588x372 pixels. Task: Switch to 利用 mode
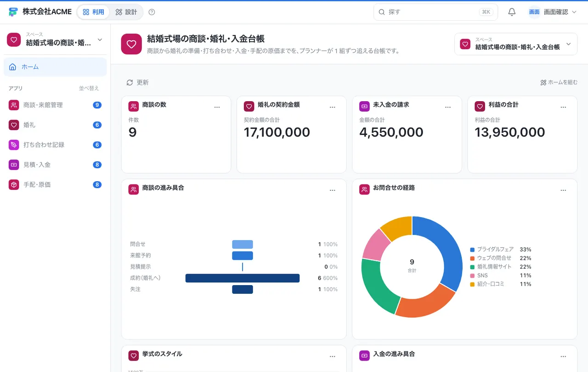pos(93,12)
